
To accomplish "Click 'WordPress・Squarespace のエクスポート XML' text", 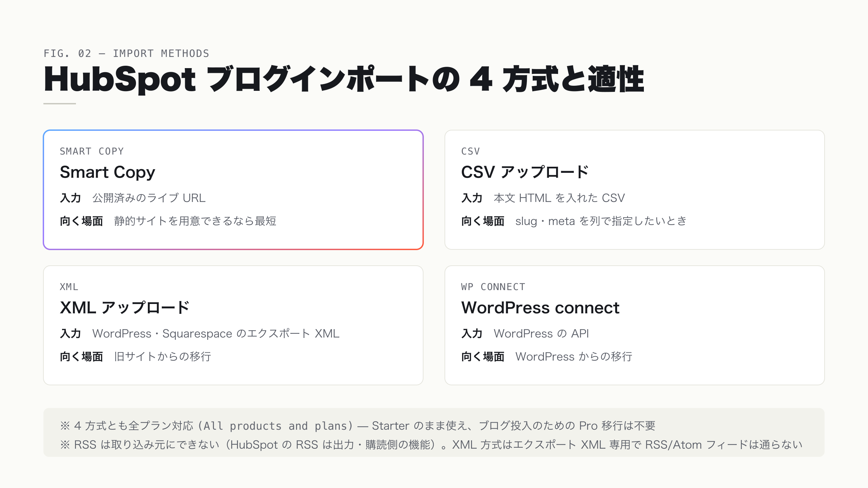I will [216, 333].
